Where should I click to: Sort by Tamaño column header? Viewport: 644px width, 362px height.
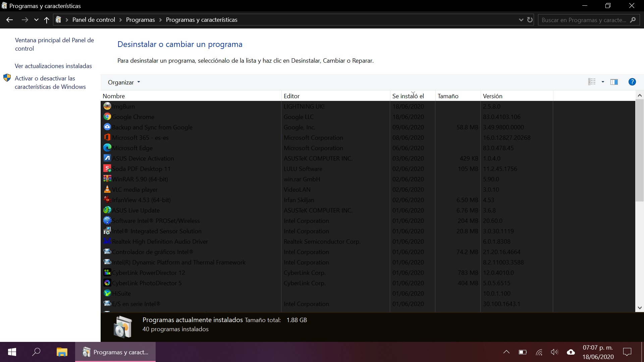[458, 96]
